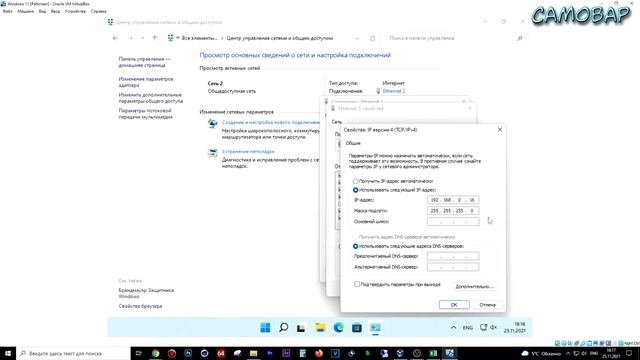Toggle validate settings upon exit checkbox

point(357,284)
